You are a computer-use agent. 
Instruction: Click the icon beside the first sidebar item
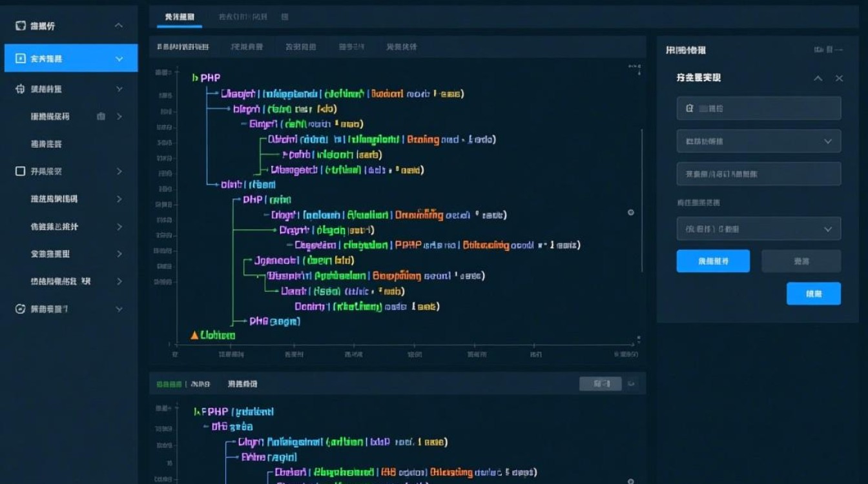(20, 26)
